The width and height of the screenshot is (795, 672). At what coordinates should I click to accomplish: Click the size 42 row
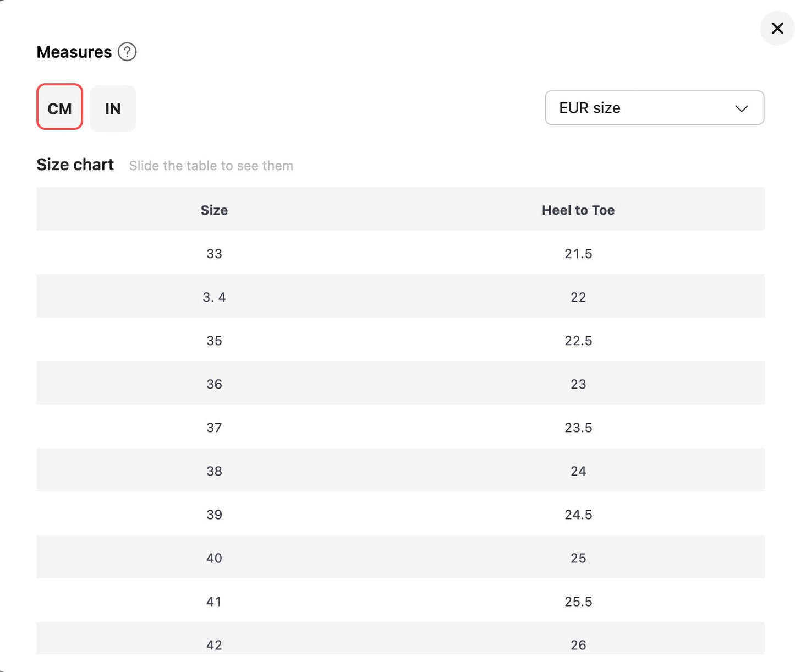pos(214,644)
